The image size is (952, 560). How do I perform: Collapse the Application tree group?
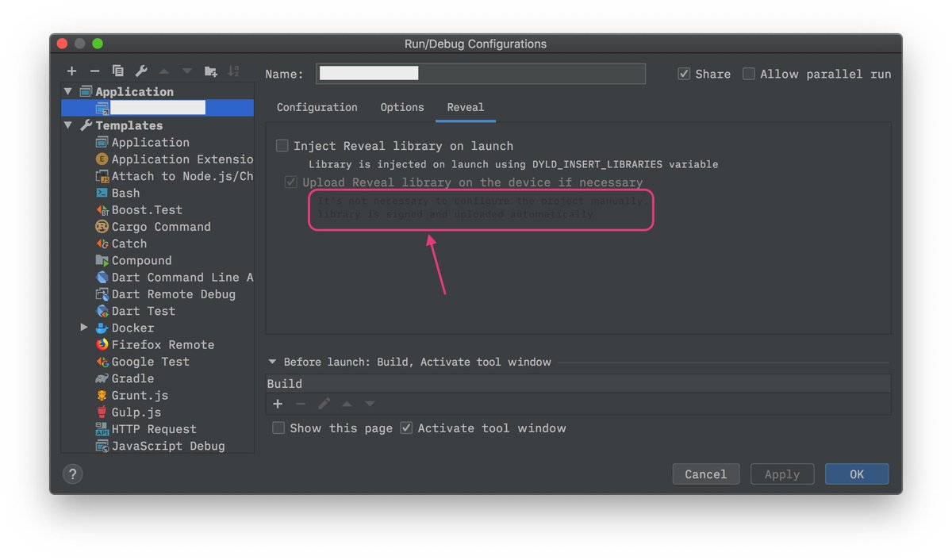click(68, 92)
